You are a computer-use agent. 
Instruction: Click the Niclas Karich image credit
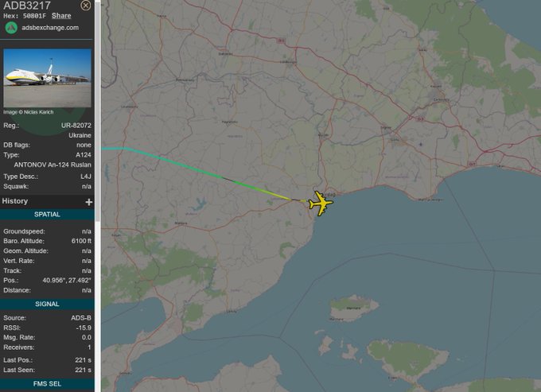point(29,112)
